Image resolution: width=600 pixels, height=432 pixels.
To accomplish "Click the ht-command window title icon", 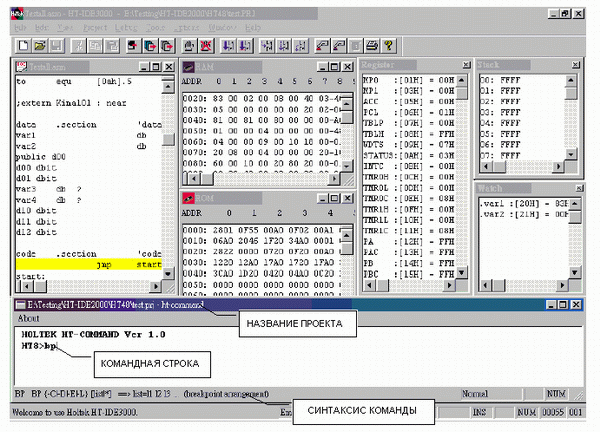I will [21, 305].
